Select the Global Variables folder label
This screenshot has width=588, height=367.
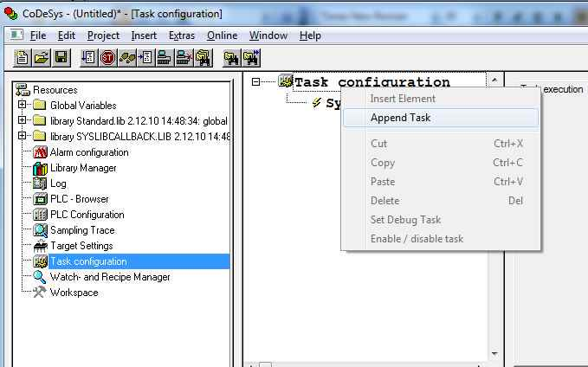(x=83, y=106)
